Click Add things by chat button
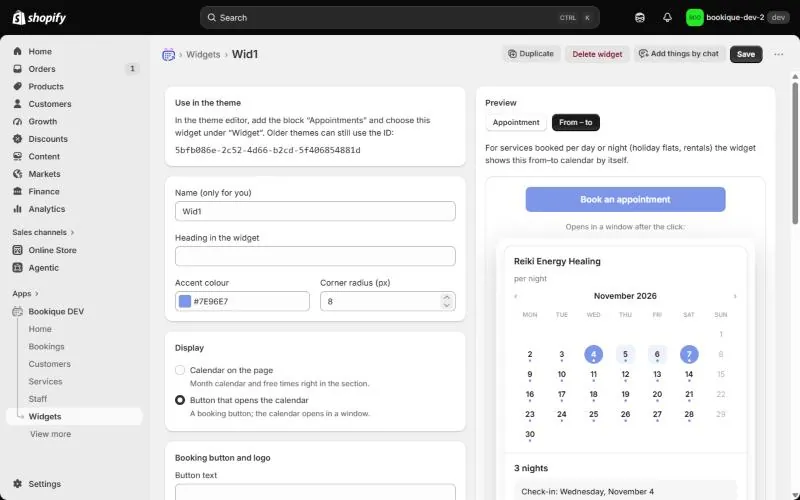The image size is (800, 500). tap(679, 54)
